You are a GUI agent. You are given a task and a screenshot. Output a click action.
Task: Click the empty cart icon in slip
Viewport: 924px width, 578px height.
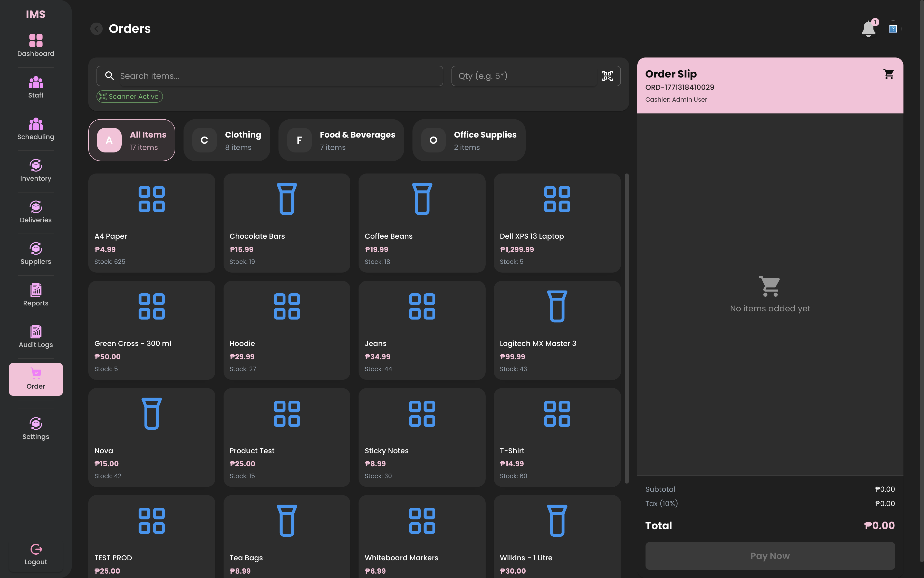tap(769, 286)
